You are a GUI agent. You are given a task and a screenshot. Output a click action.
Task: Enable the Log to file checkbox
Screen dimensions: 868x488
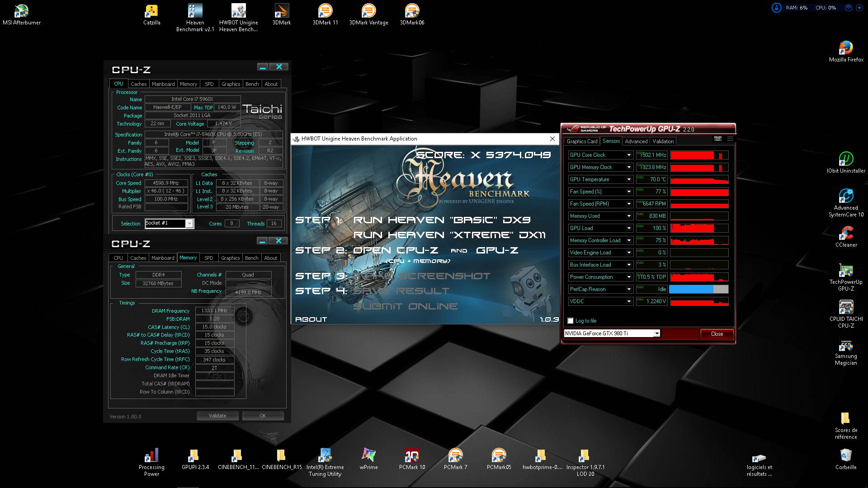571,321
